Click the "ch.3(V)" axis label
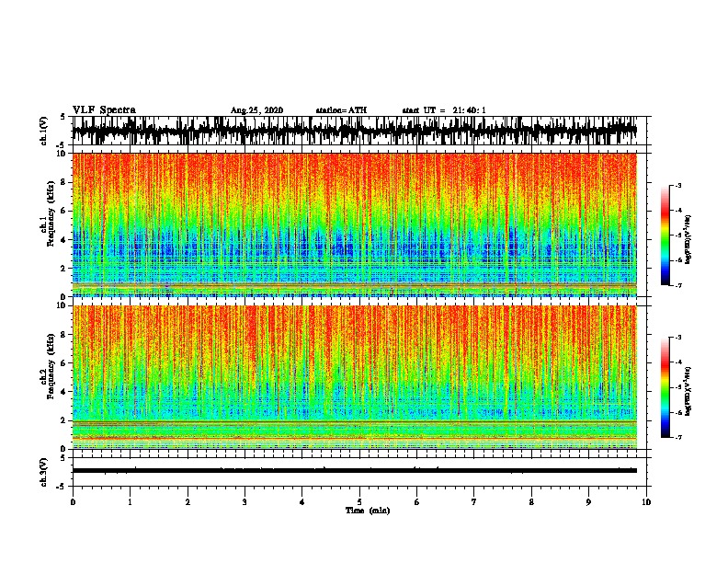This screenshot has width=728, height=563. pos(44,473)
